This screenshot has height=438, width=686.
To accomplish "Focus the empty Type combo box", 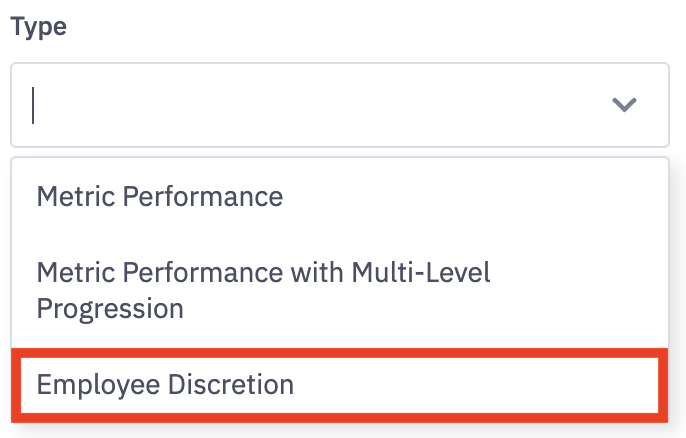I will 300,105.
